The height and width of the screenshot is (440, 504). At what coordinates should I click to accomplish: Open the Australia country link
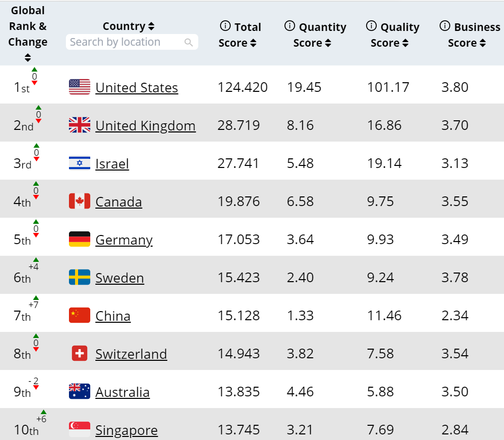tap(123, 392)
